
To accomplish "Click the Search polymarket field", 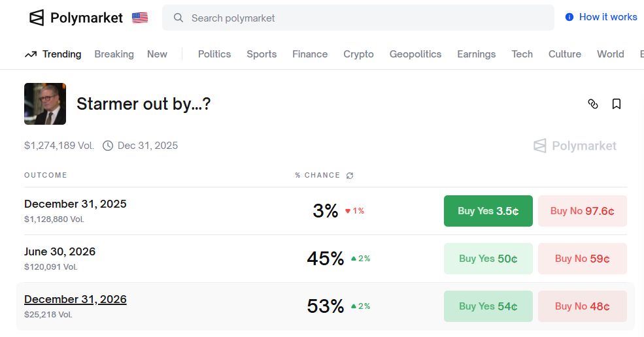I will [366, 18].
